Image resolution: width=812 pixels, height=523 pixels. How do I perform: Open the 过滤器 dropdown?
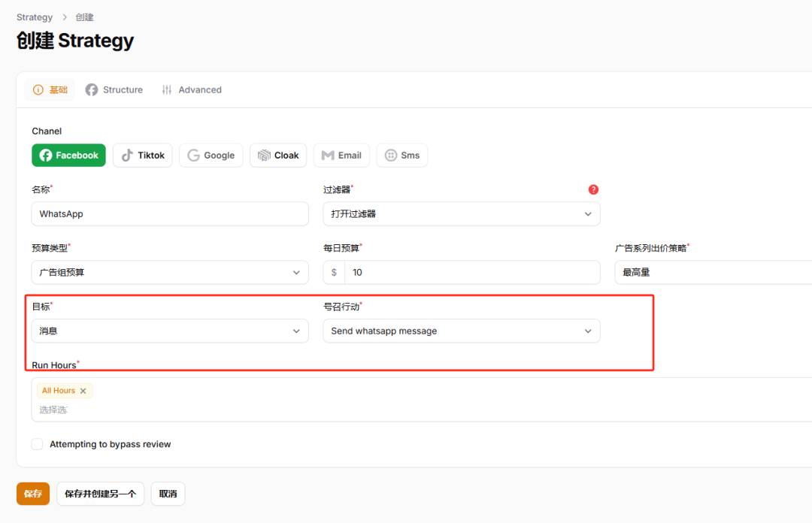(x=462, y=214)
